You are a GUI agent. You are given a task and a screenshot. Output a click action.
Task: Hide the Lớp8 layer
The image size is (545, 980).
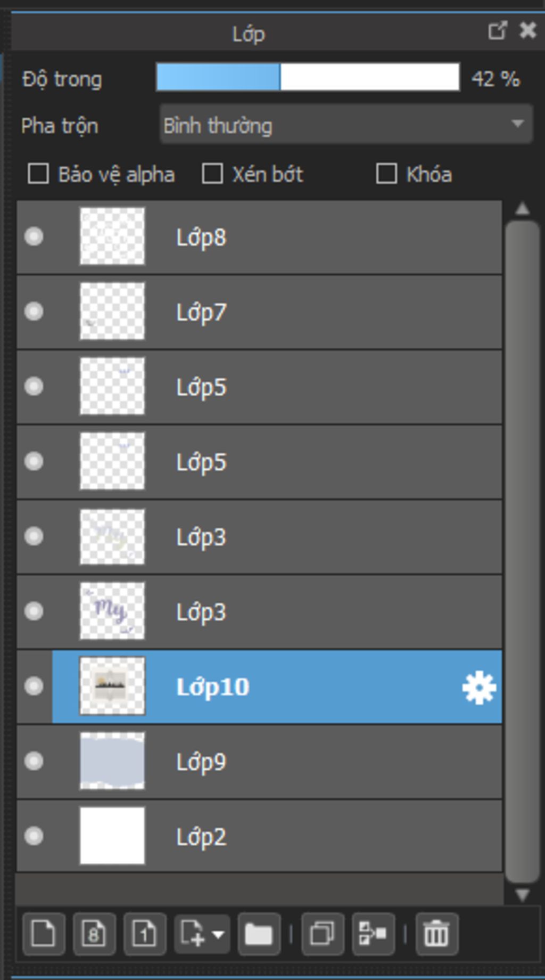34,236
